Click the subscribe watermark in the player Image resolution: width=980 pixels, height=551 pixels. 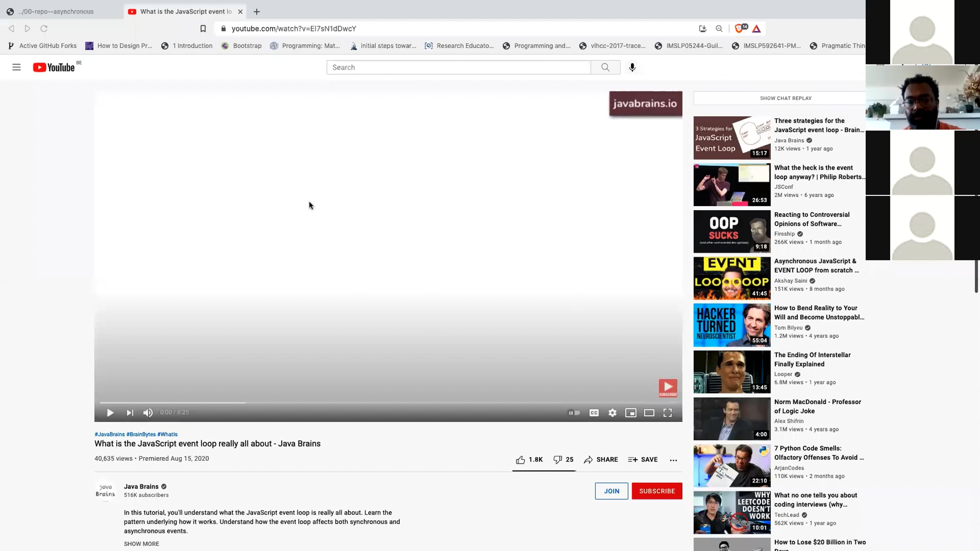[x=668, y=388]
